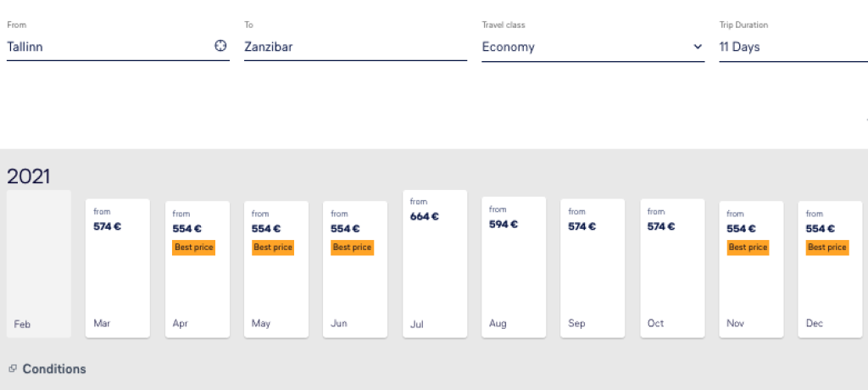The height and width of the screenshot is (390, 868).
Task: Click the To field containing Zanzibar
Action: (x=354, y=47)
